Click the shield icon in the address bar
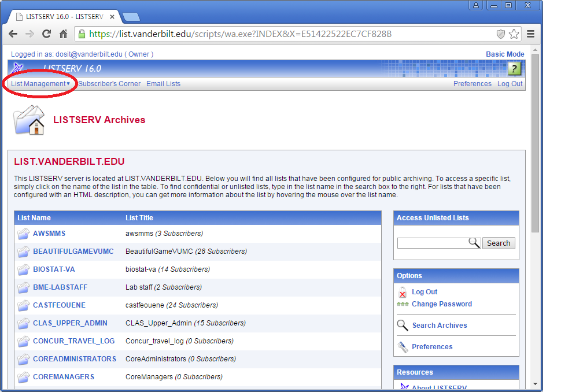Image resolution: width=583 pixels, height=392 pixels. [501, 34]
